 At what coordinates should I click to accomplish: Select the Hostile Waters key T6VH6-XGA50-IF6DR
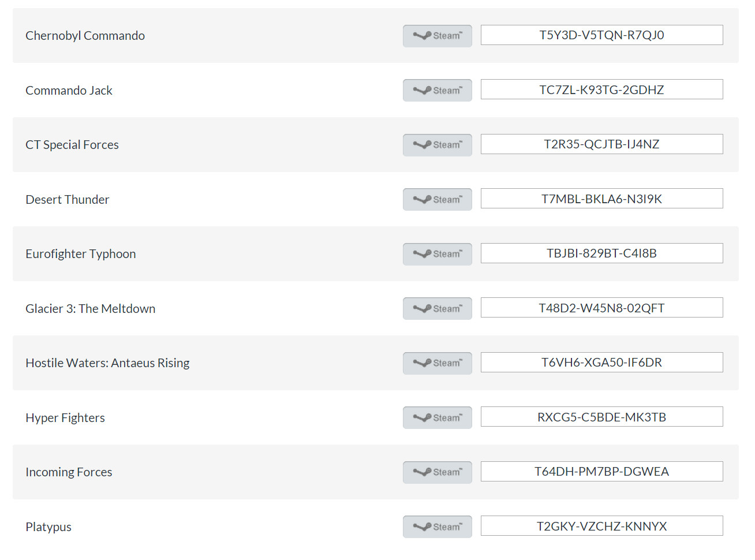pyautogui.click(x=601, y=362)
